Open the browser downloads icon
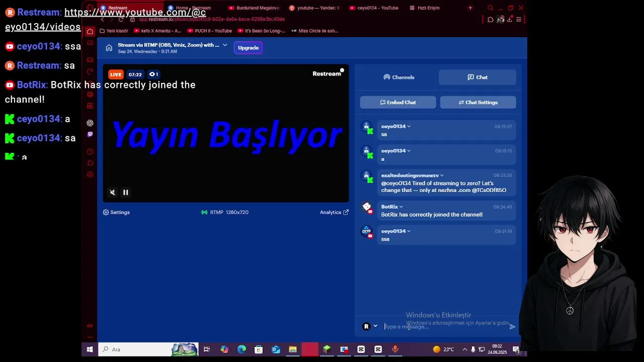Screen dimensions: 644x362 pos(510,20)
